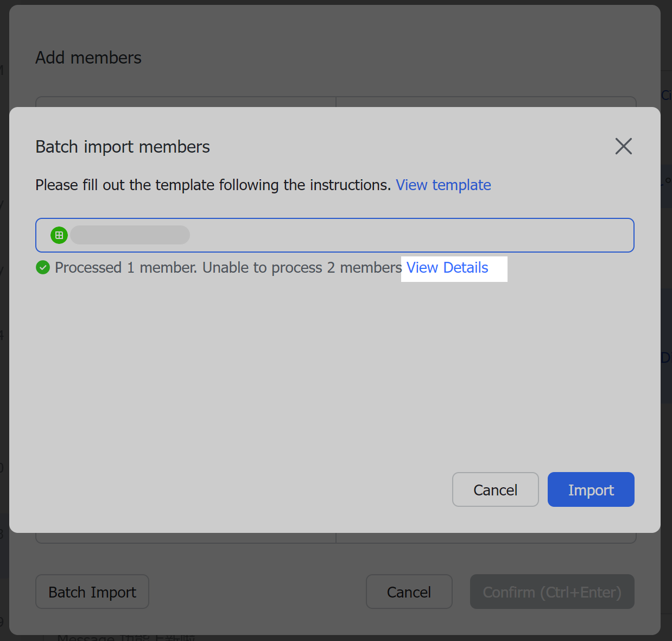672x641 pixels.
Task: Select the uploaded spreadsheet attachment icon
Action: [59, 235]
